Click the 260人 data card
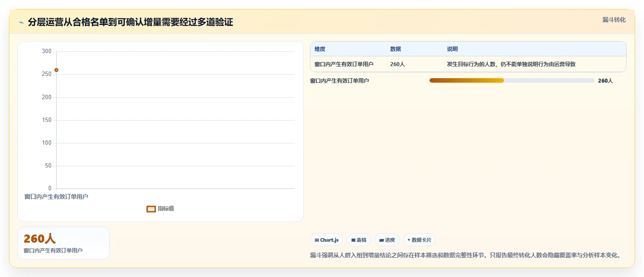The width and height of the screenshot is (644, 277). (63, 243)
